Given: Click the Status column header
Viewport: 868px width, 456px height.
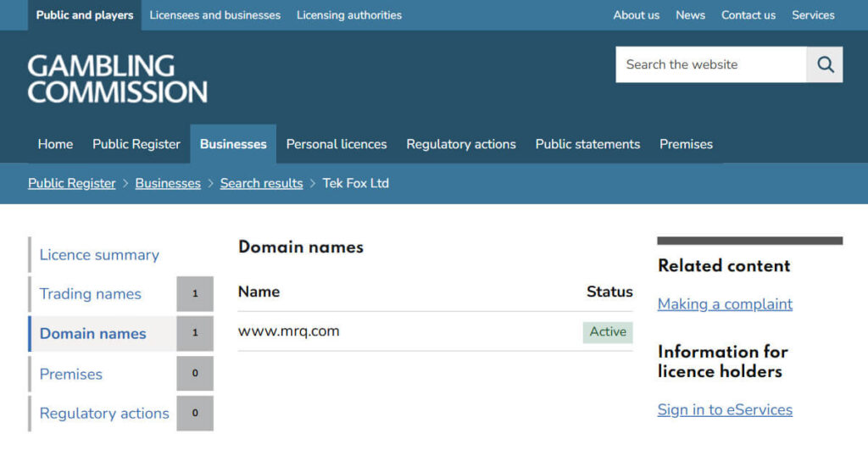Looking at the screenshot, I should (609, 292).
